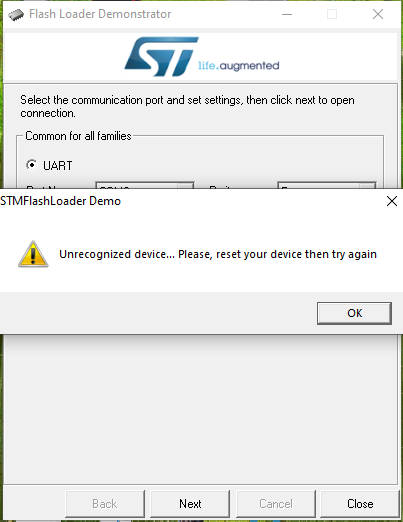Click the Cancel button
Viewport: 403px width, 522px height.
point(276,503)
